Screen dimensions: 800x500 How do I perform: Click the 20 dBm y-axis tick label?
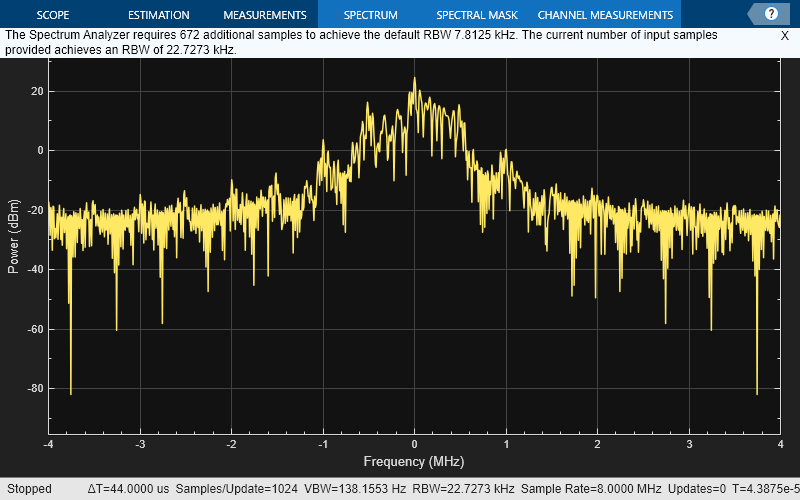(x=37, y=91)
